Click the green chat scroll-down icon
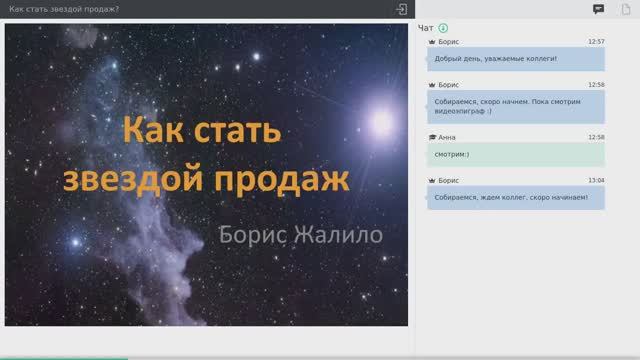The image size is (640, 360). coord(443,28)
